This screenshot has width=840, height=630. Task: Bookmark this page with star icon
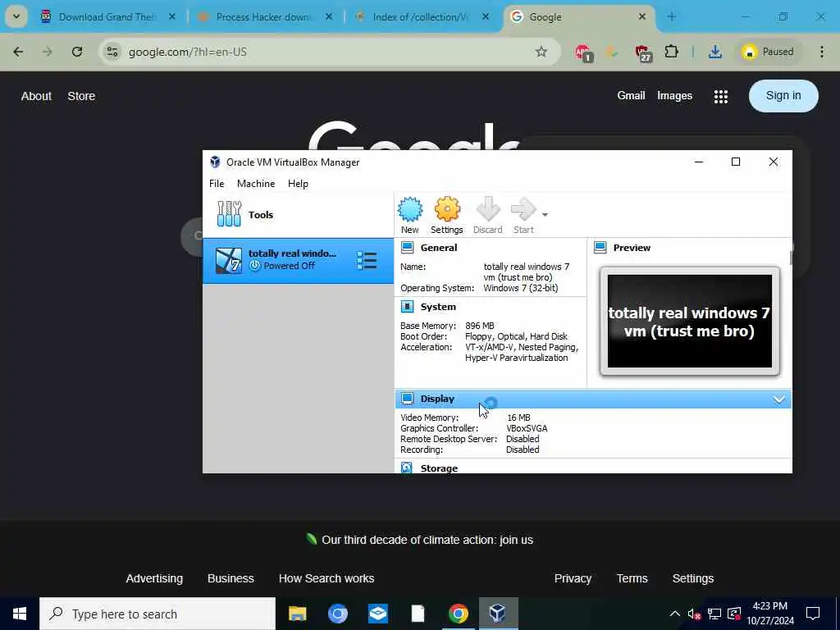[x=541, y=52]
